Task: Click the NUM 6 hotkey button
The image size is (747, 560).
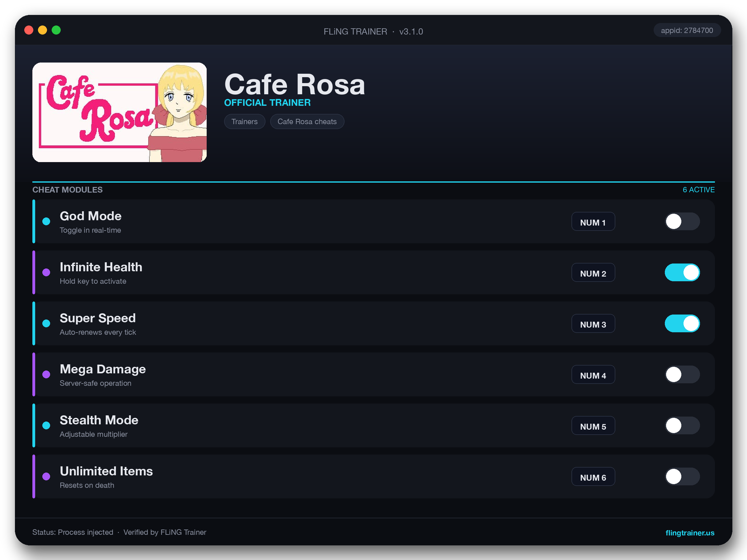Action: click(593, 476)
